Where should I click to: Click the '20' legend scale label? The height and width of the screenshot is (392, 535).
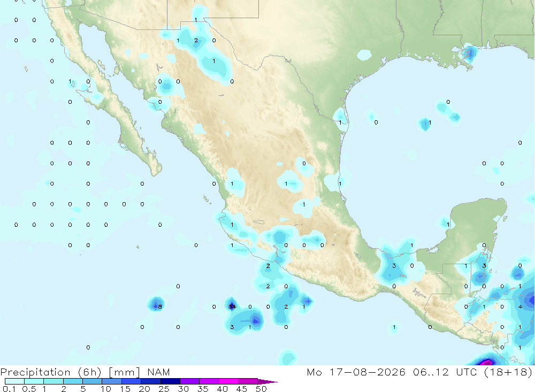tap(144, 389)
